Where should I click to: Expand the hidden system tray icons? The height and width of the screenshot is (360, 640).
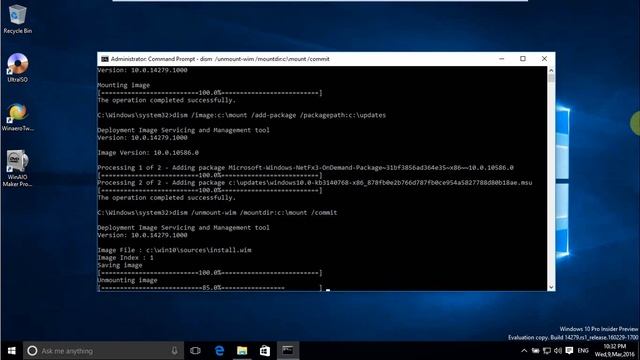click(524, 351)
